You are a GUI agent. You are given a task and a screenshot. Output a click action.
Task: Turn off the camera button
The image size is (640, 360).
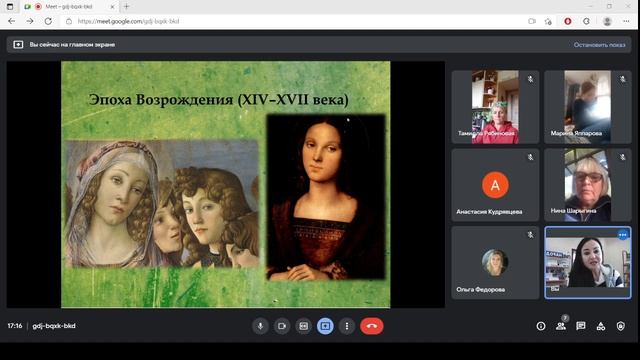click(x=282, y=326)
